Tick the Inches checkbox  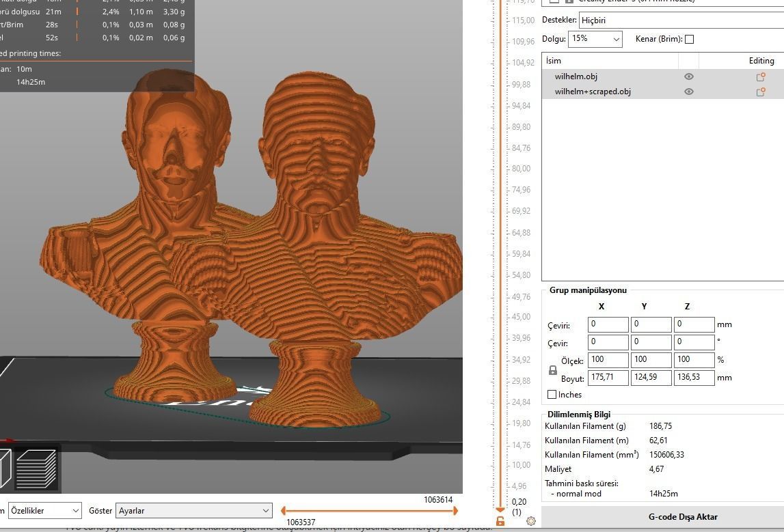(552, 395)
